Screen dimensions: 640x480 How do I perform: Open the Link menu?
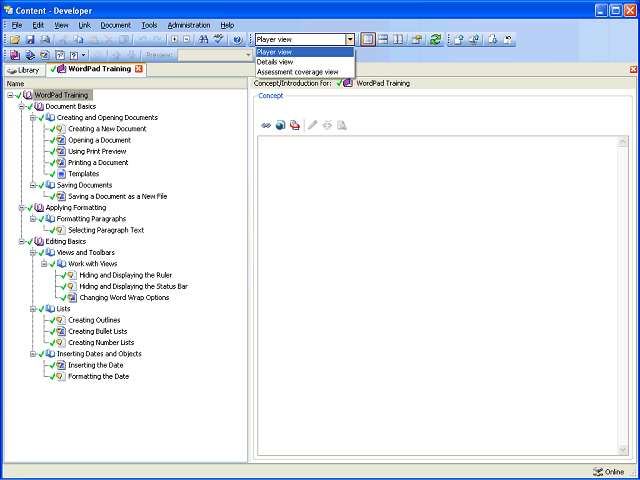(x=84, y=25)
